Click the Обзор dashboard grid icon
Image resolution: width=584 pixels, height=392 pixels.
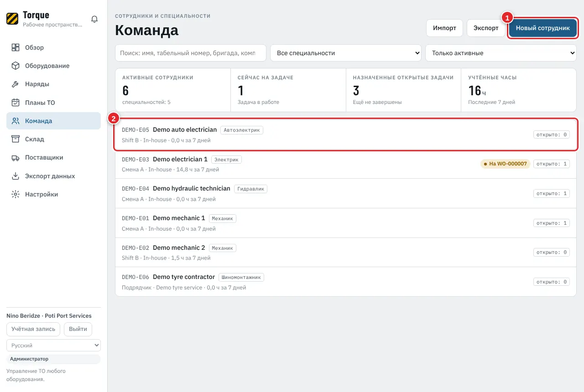point(16,47)
